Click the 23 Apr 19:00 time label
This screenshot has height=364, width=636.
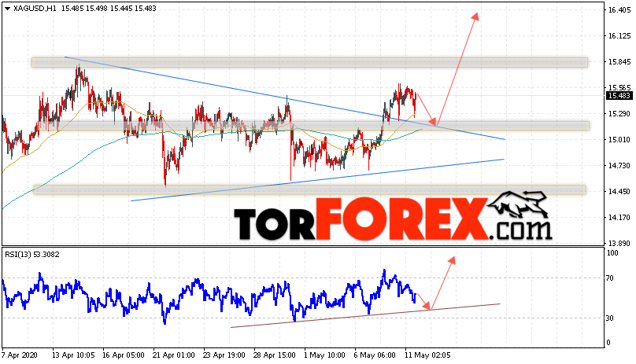224,355
